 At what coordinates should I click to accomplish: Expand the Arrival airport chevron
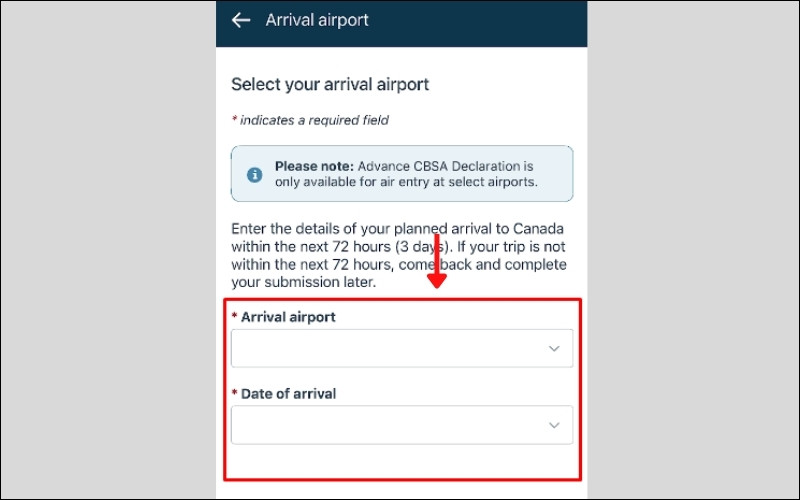555,348
